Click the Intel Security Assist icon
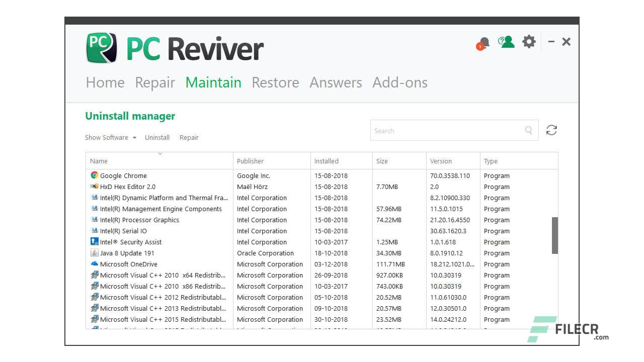Viewport: 644px width, 362px height. click(x=94, y=242)
